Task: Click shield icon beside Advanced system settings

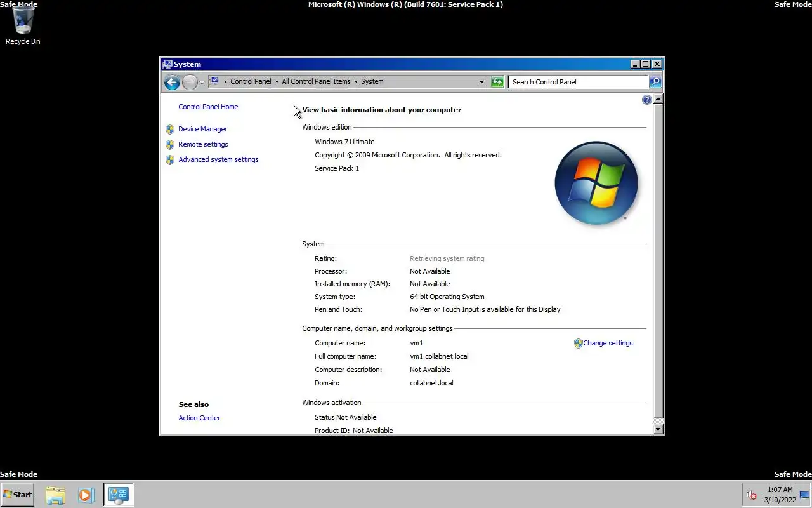Action: tap(169, 159)
